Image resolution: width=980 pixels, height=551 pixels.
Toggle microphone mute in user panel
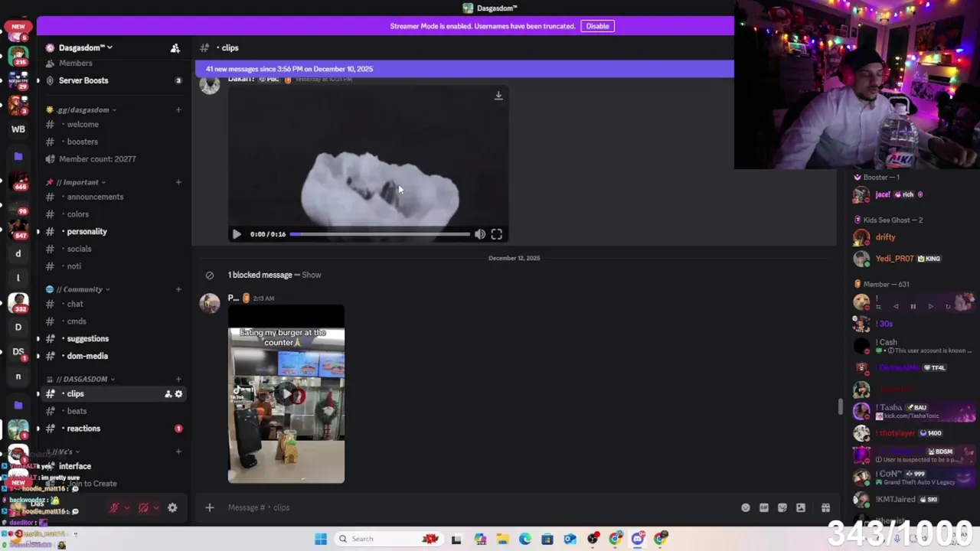point(114,507)
